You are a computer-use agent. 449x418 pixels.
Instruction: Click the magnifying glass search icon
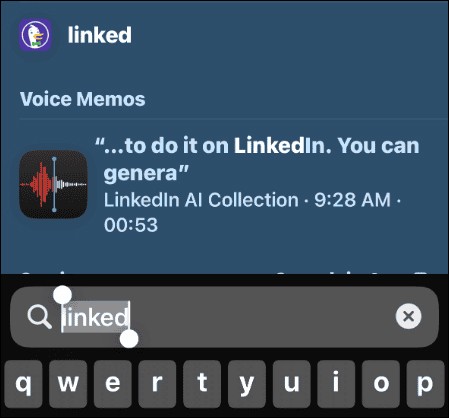[39, 317]
